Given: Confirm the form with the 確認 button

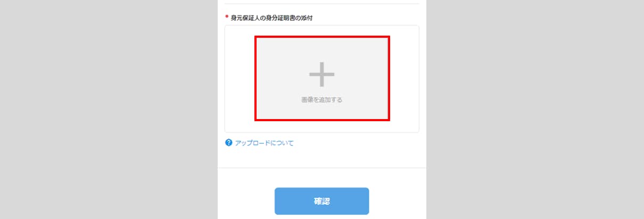Looking at the screenshot, I should pyautogui.click(x=321, y=201).
